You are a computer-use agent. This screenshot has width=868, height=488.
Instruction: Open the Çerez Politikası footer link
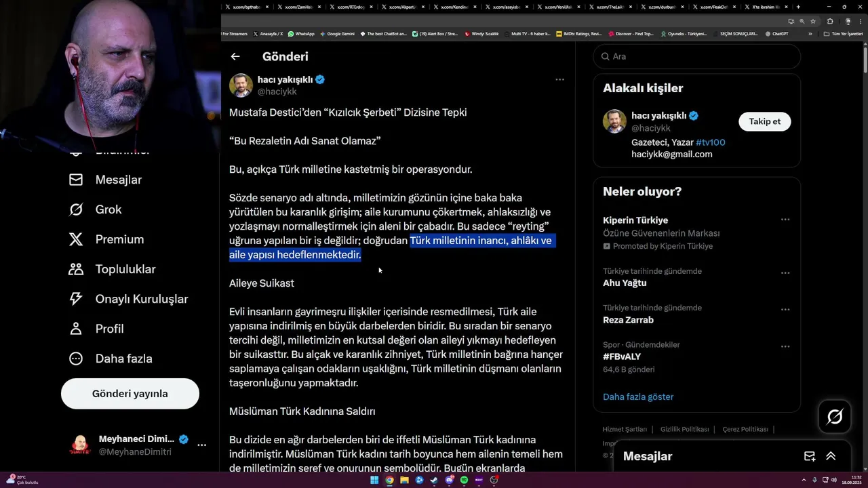[745, 429]
